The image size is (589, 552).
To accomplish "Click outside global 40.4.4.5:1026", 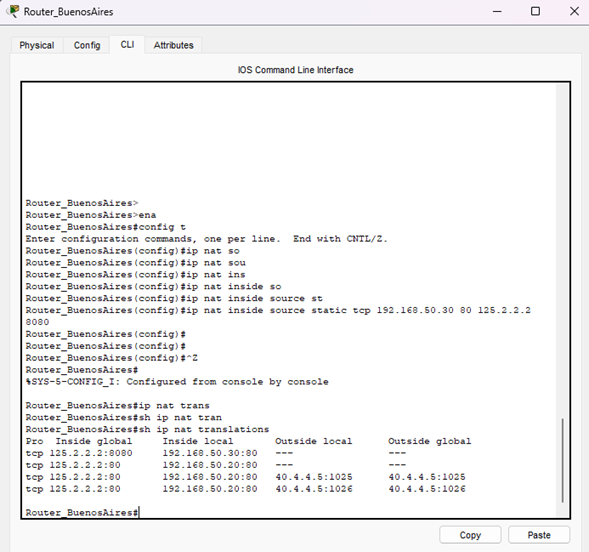I will coord(427,489).
